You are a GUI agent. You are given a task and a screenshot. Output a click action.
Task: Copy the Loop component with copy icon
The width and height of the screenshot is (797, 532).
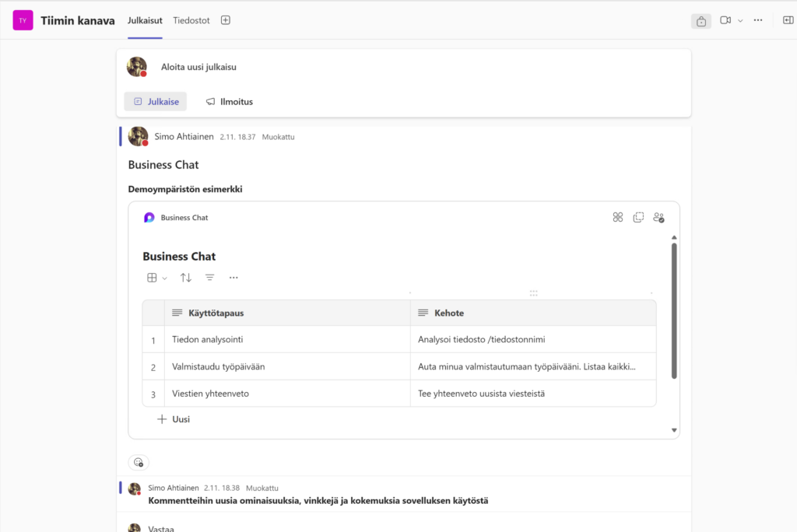[638, 218]
